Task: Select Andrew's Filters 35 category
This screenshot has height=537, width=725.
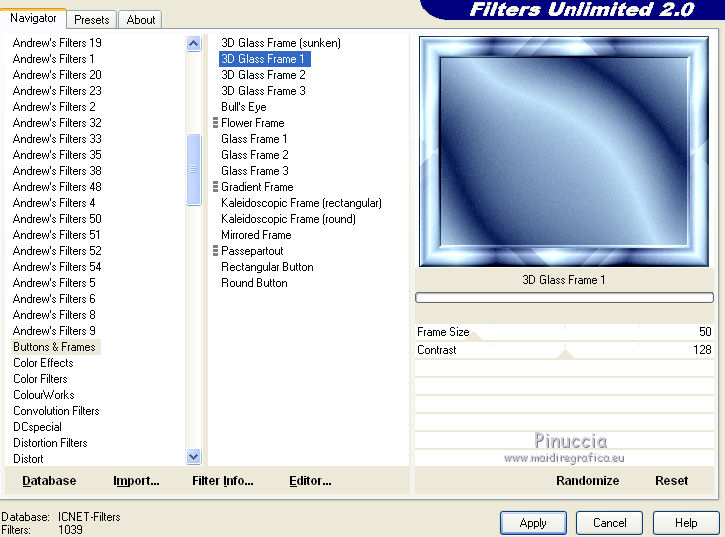Action: (x=57, y=155)
